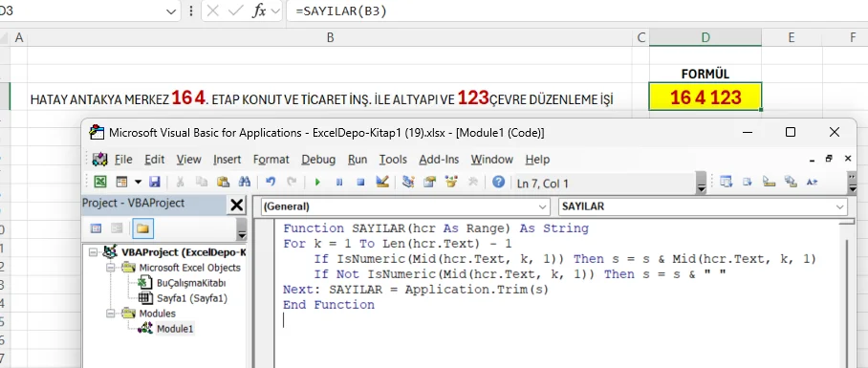The height and width of the screenshot is (368, 868).
Task: Toggle Design Mode icon in toolbar
Action: [382, 183]
